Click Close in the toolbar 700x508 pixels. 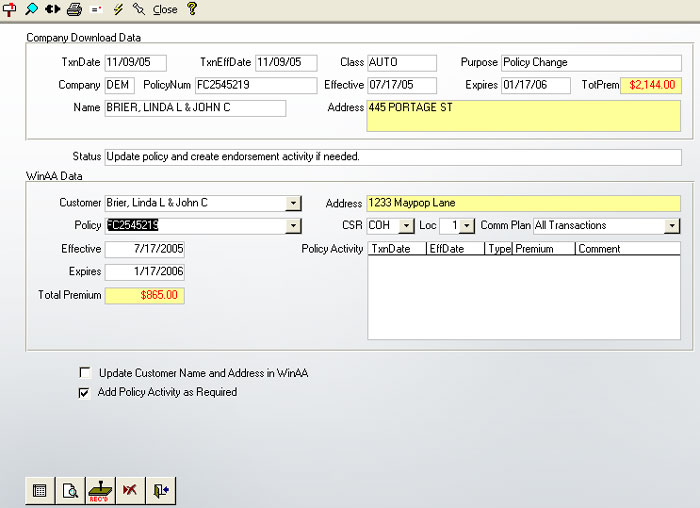(165, 10)
